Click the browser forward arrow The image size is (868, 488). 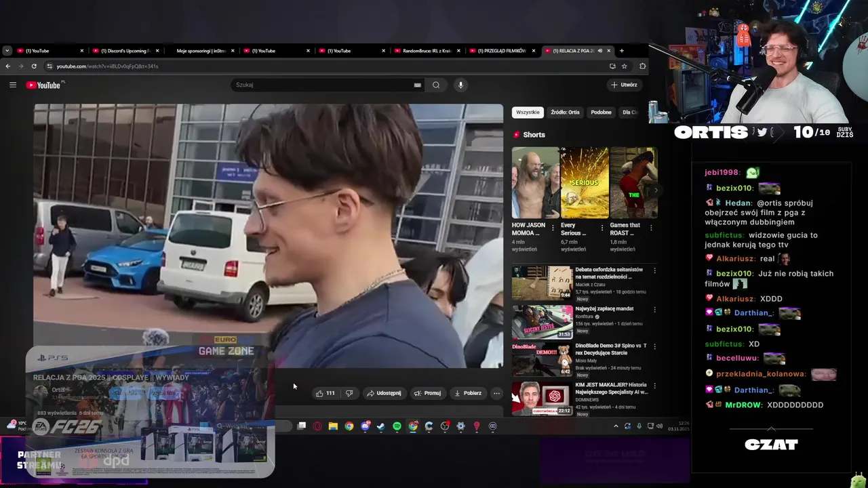(x=20, y=66)
